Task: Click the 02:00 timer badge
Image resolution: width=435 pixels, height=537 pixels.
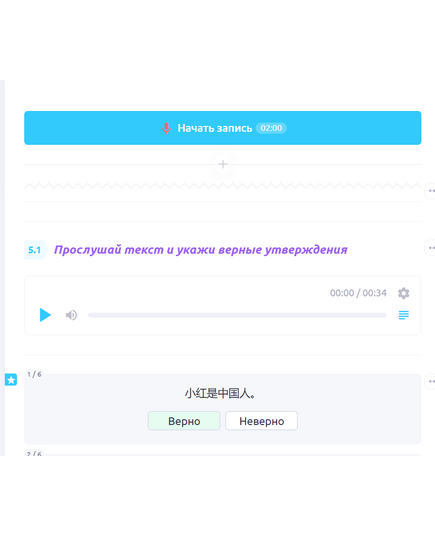Action: pyautogui.click(x=271, y=128)
